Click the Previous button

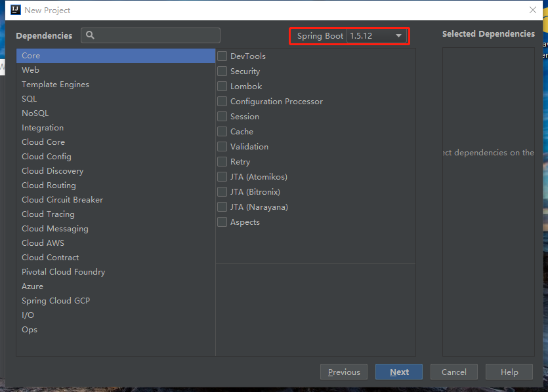(x=344, y=372)
